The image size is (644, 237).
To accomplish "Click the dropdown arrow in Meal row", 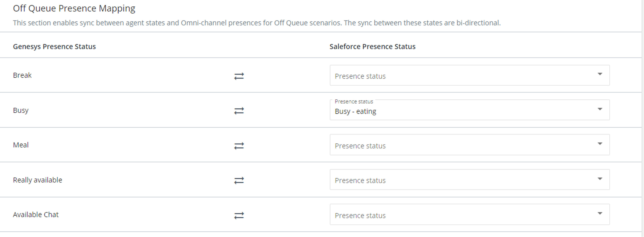I will click(x=600, y=144).
